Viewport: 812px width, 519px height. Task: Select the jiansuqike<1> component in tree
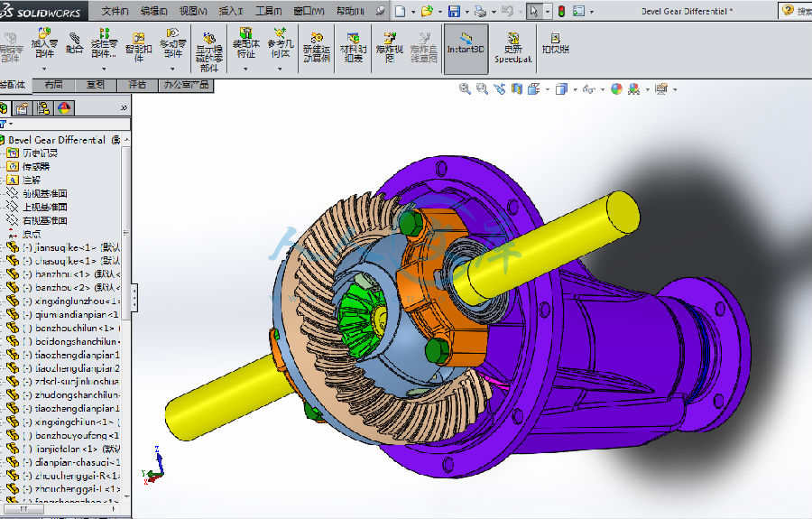(60, 246)
